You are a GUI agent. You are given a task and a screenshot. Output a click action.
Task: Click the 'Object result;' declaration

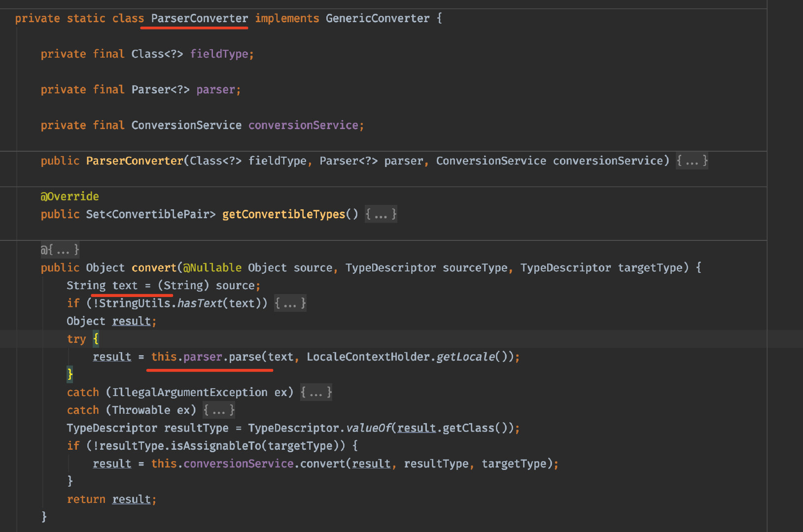coord(111,321)
